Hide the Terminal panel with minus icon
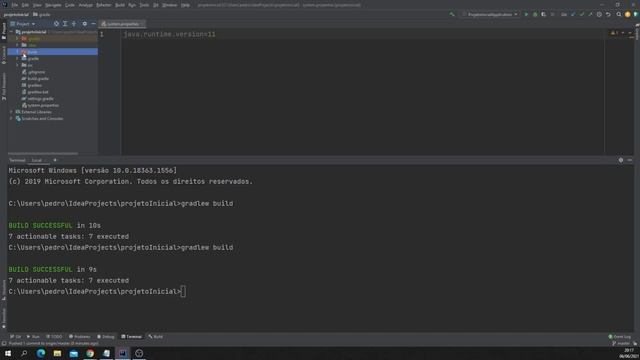The width and height of the screenshot is (640, 360). 630,160
